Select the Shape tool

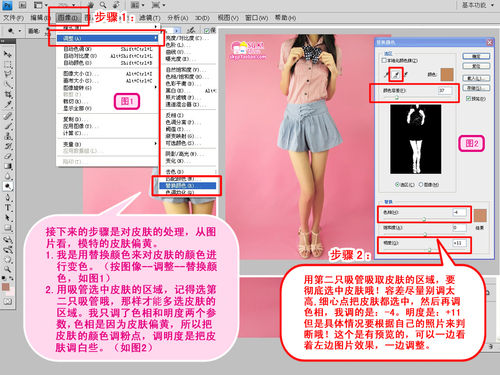7,228
